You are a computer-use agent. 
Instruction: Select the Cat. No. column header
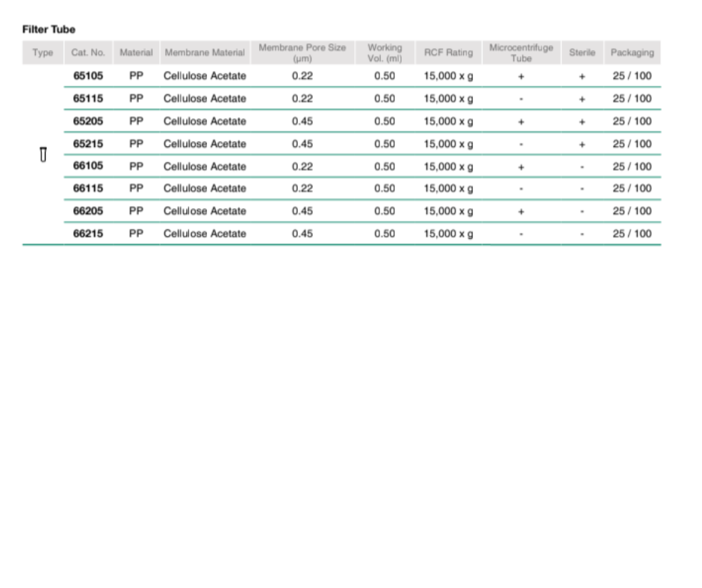[88, 52]
